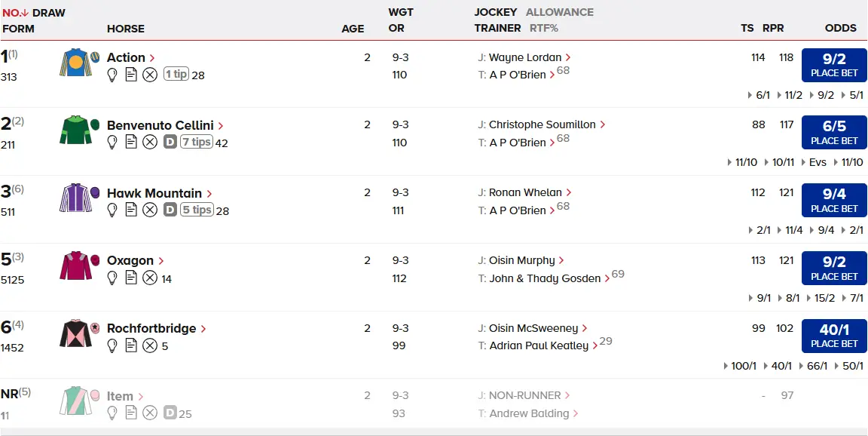Place bet on Rochfortbridge at 40/1
This screenshot has height=436, width=868.
[x=834, y=336]
